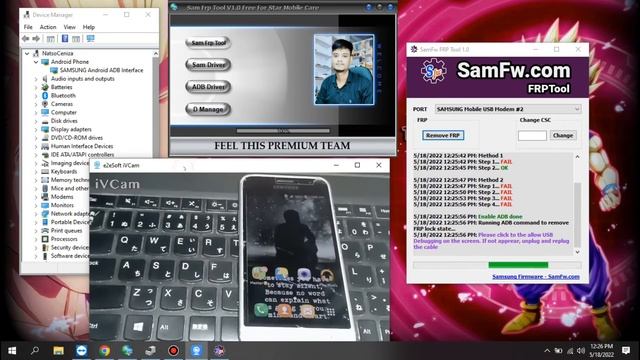The image size is (640, 360).
Task: Select IDE ATA/ATAPI controllers row
Action: click(82, 155)
